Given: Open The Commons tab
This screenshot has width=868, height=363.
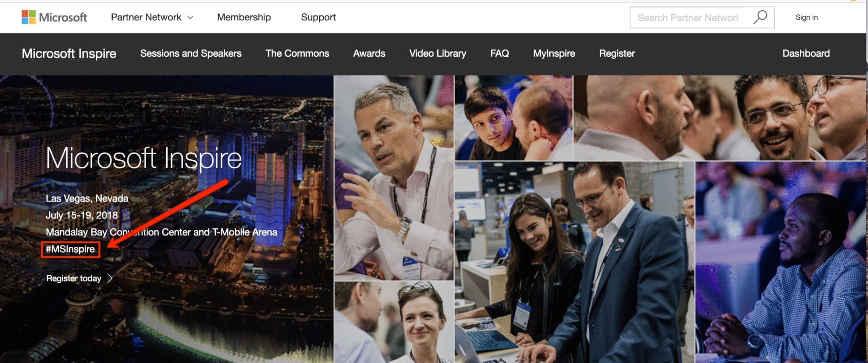Looking at the screenshot, I should [x=297, y=53].
